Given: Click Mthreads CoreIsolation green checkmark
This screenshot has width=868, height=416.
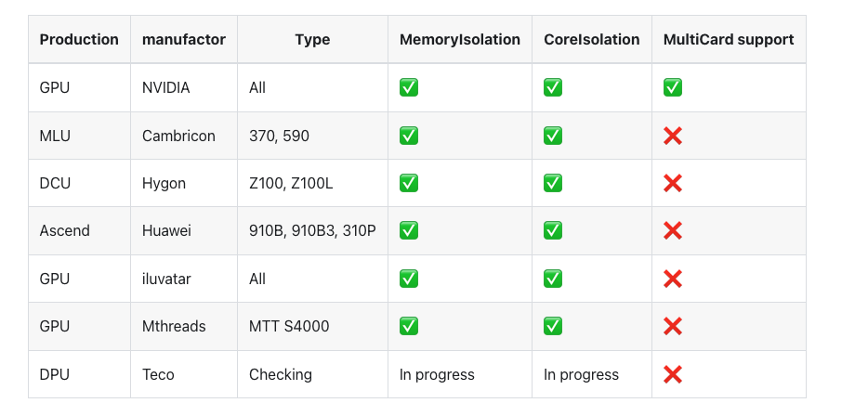Looking at the screenshot, I should tap(553, 326).
